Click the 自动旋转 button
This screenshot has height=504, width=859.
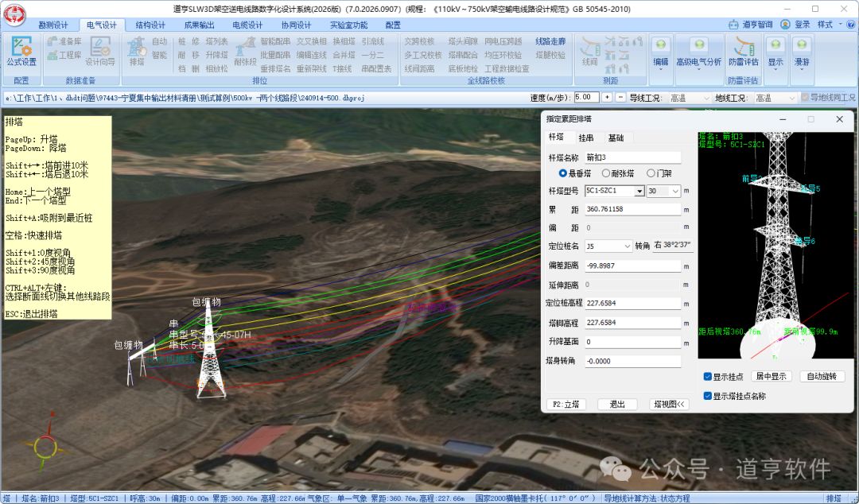point(822,377)
